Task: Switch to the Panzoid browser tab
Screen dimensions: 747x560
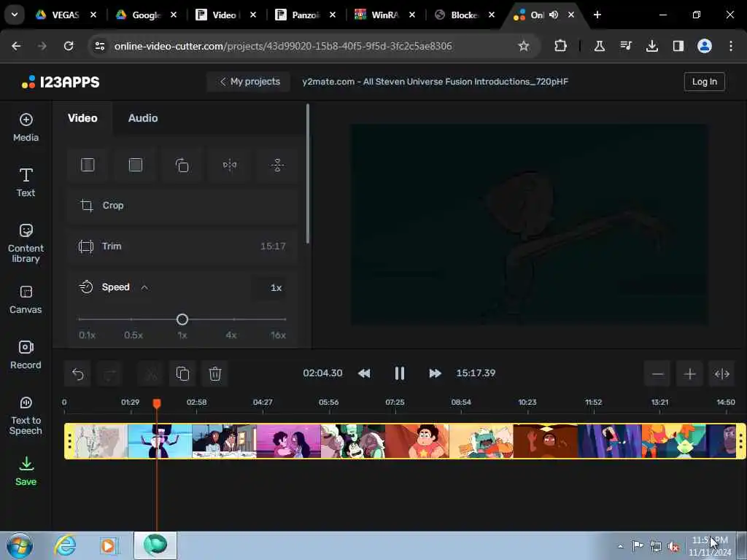Action: pos(305,15)
